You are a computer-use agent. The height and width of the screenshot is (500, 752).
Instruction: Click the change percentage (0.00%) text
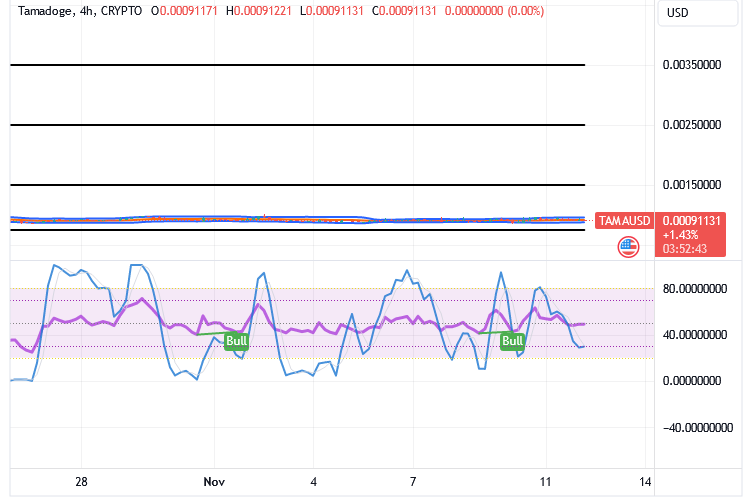(x=526, y=11)
